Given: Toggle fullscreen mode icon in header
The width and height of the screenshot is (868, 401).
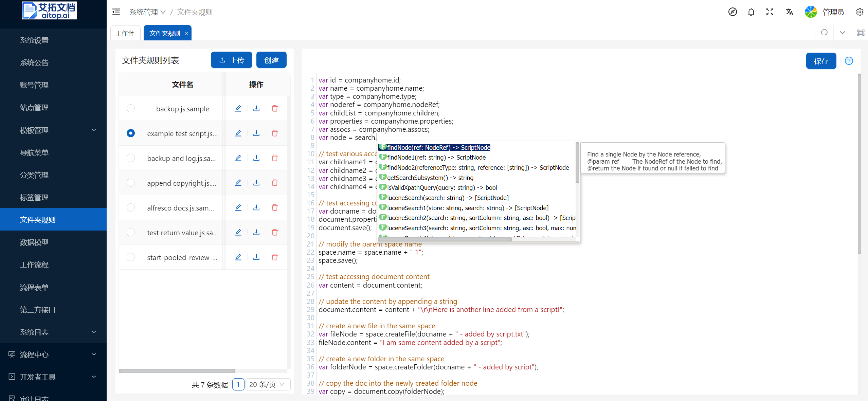Looking at the screenshot, I should pos(770,12).
